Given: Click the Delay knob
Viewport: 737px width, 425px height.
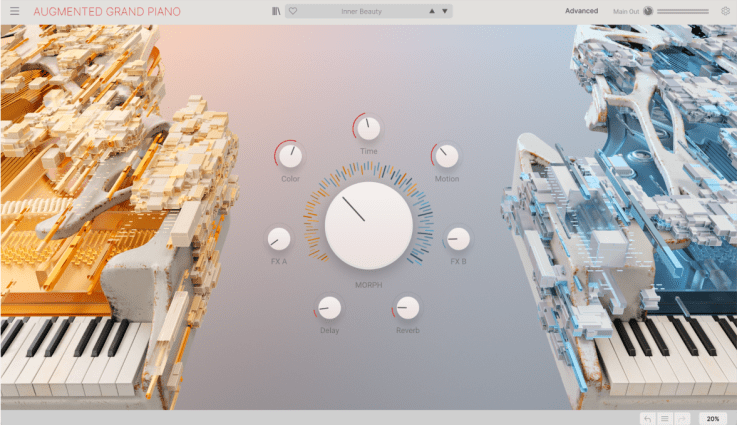Looking at the screenshot, I should 329,308.
